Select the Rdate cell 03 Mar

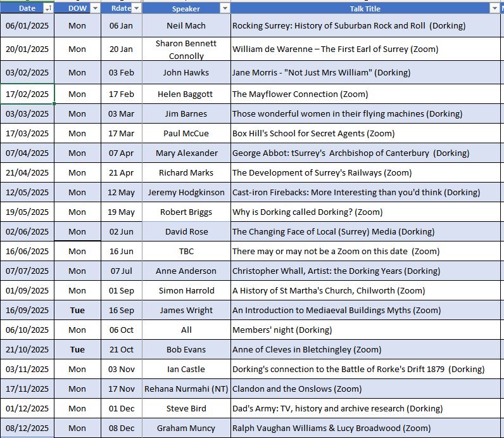click(122, 114)
